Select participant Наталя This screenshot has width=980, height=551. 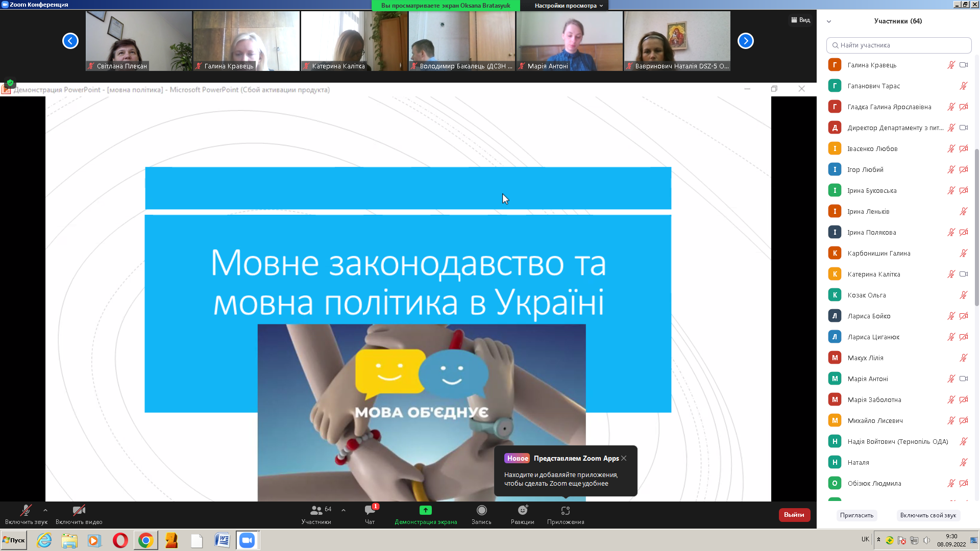coord(898,463)
